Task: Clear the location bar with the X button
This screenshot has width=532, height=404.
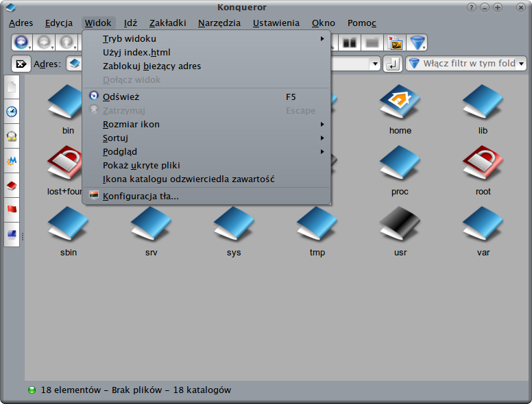Action: click(x=21, y=64)
